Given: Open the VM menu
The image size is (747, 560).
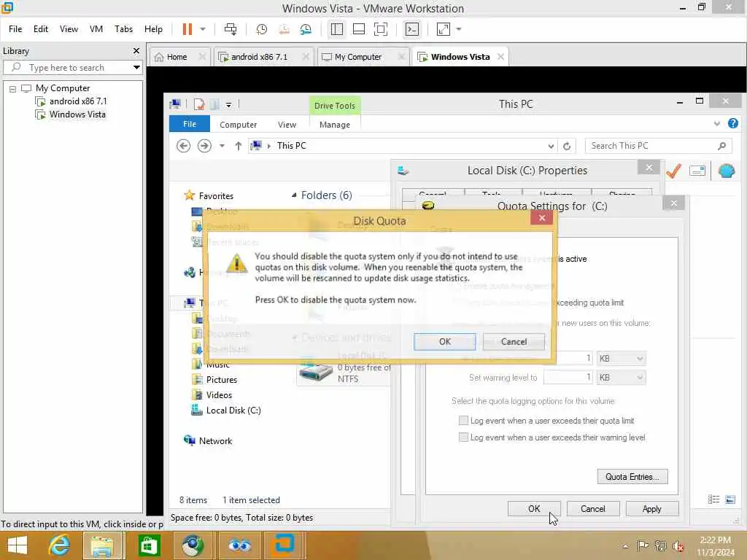Looking at the screenshot, I should pyautogui.click(x=96, y=29).
